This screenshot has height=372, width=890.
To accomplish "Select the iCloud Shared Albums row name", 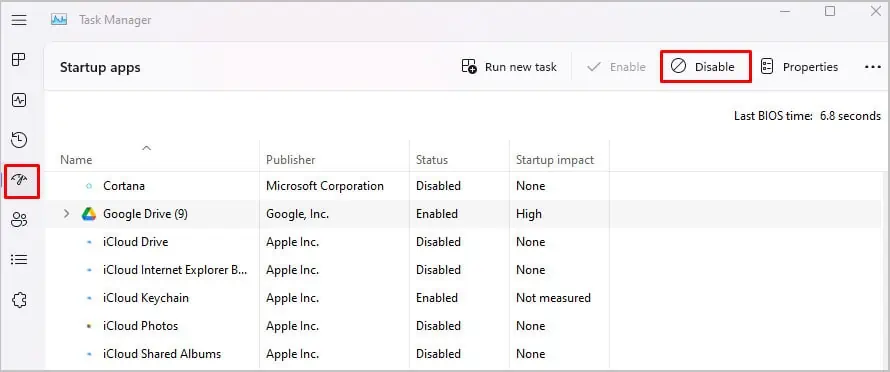I will pos(162,354).
